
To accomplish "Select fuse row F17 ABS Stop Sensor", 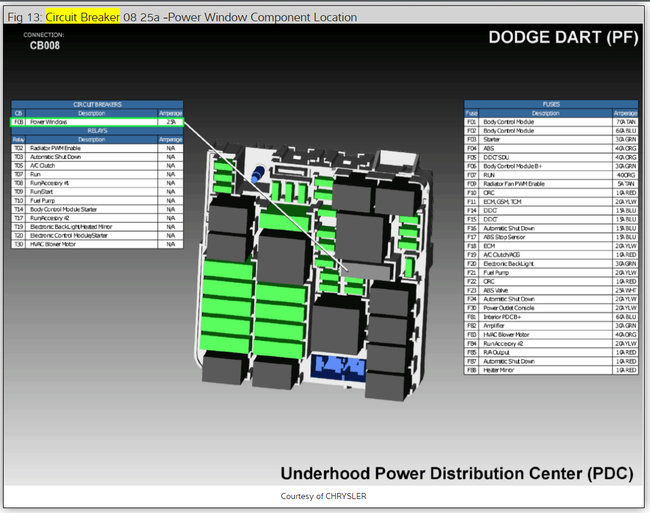I will [551, 237].
